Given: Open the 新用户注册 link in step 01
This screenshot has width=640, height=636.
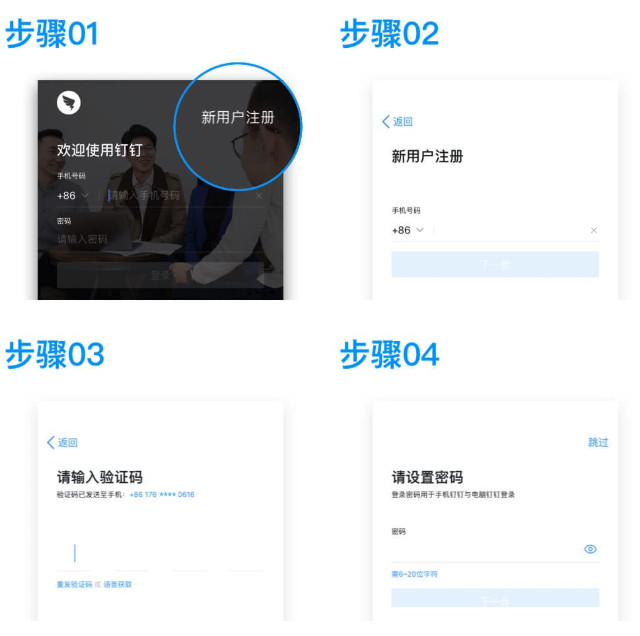Looking at the screenshot, I should coord(238,118).
